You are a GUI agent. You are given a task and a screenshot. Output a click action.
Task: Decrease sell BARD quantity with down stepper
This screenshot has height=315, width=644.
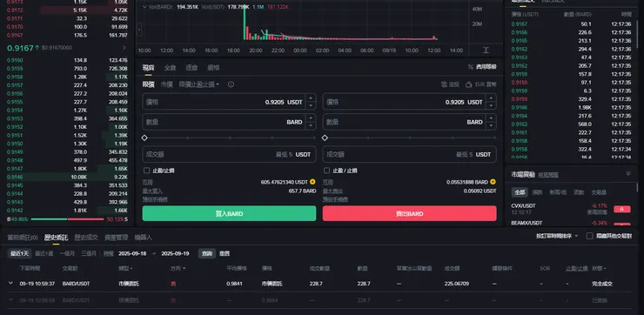point(491,125)
